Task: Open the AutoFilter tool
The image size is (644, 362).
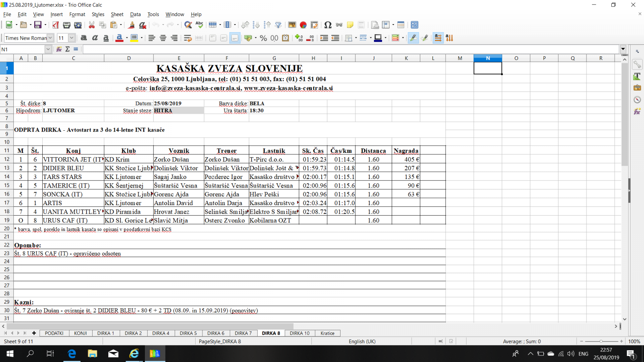Action: point(278,25)
